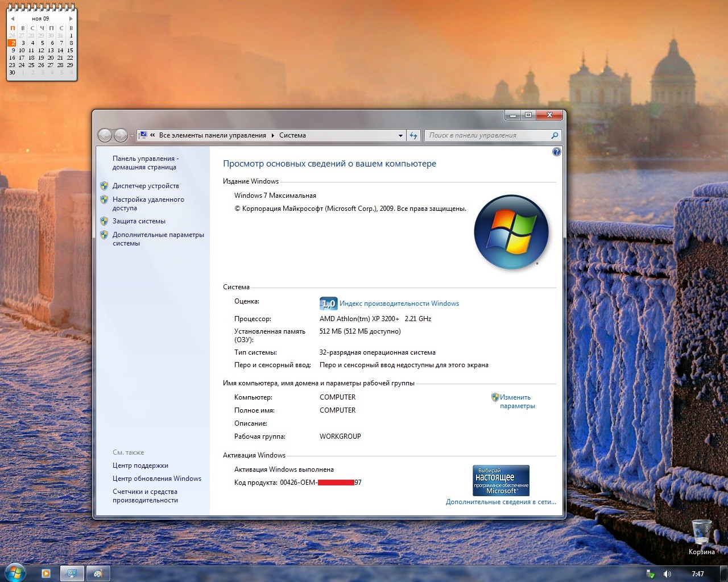Open the arrow between breadcrumb items

tap(272, 135)
